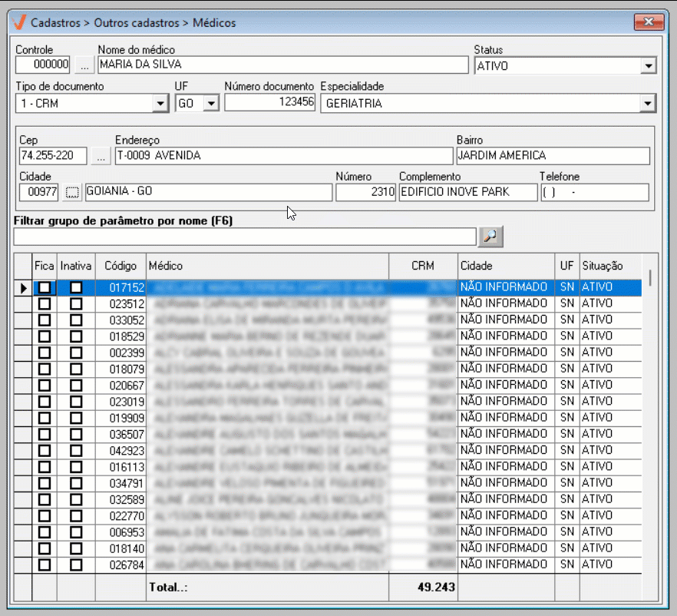
Task: Tick Fica checkbox for código 033052
Action: pyautogui.click(x=45, y=320)
